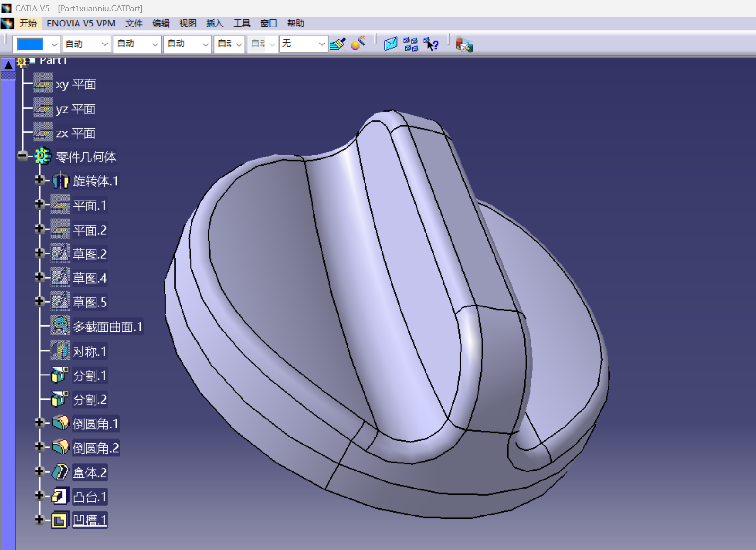Open the sketch/plane view toolbar icon
Screen dimensions: 756x550
391,44
